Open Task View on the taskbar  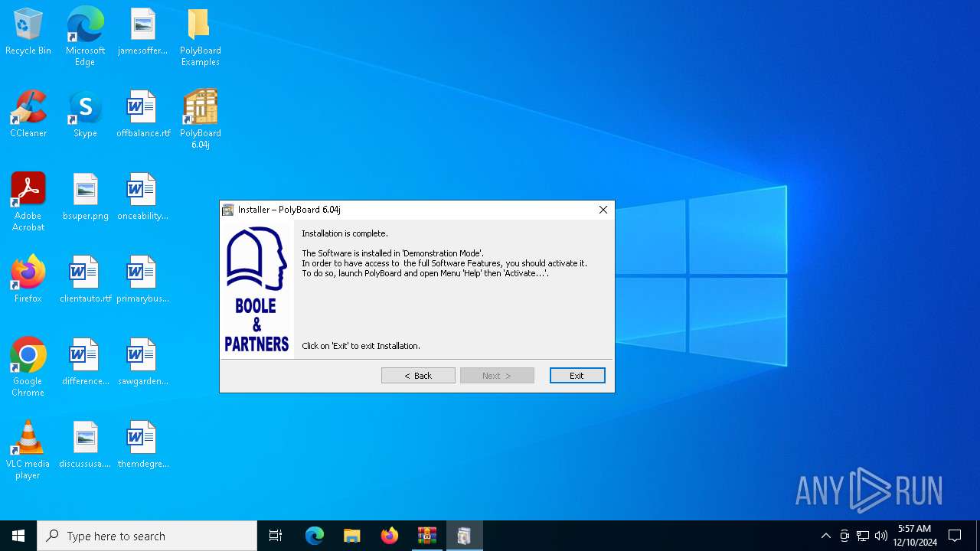[x=276, y=536]
